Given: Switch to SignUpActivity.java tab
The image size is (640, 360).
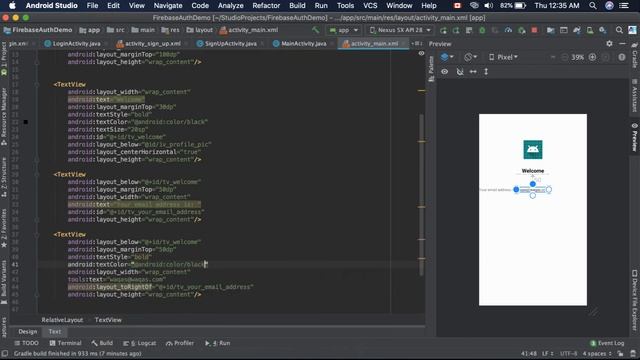Looking at the screenshot, I should pyautogui.click(x=231, y=44).
